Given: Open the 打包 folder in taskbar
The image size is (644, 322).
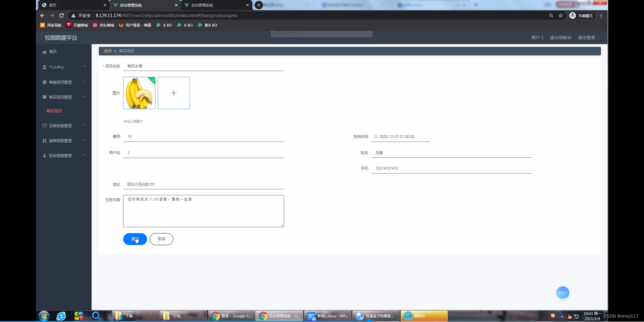Looking at the screenshot, I should coord(183,316).
